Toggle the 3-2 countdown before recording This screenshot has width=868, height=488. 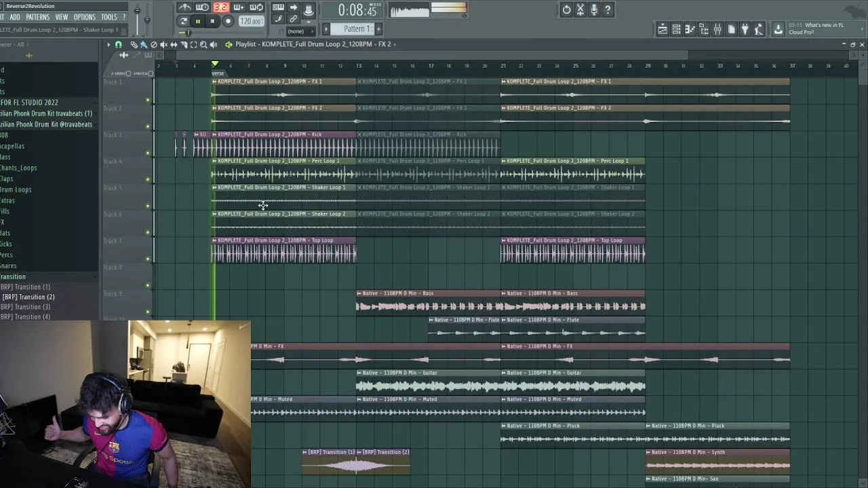tap(220, 7)
